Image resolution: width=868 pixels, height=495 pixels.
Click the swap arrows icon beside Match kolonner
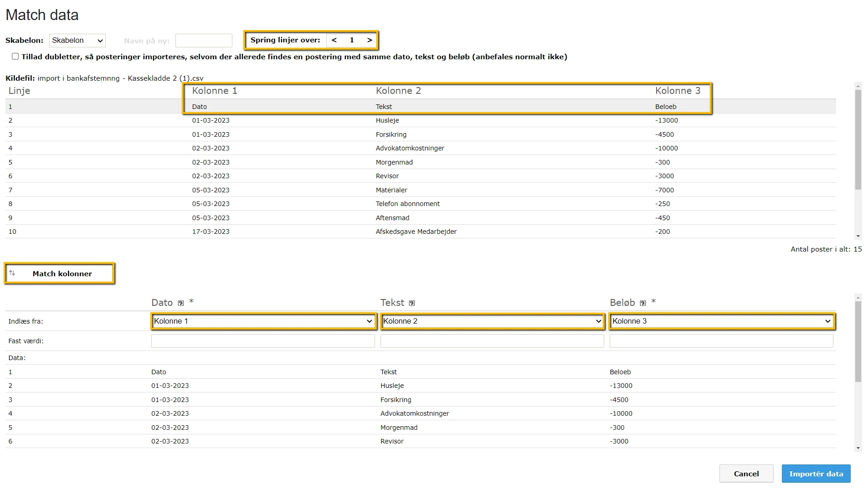click(x=12, y=273)
